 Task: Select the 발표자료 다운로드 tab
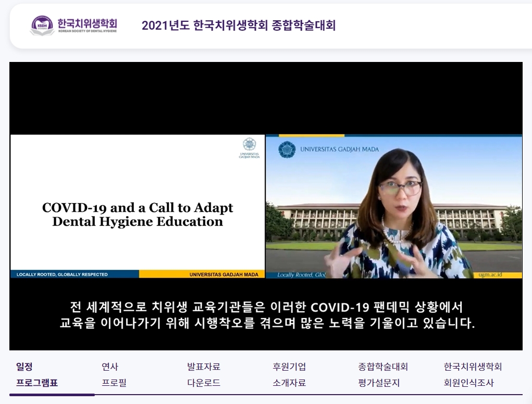point(203,375)
